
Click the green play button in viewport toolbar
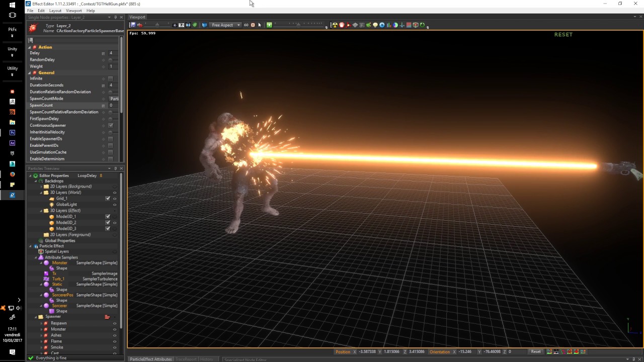269,25
